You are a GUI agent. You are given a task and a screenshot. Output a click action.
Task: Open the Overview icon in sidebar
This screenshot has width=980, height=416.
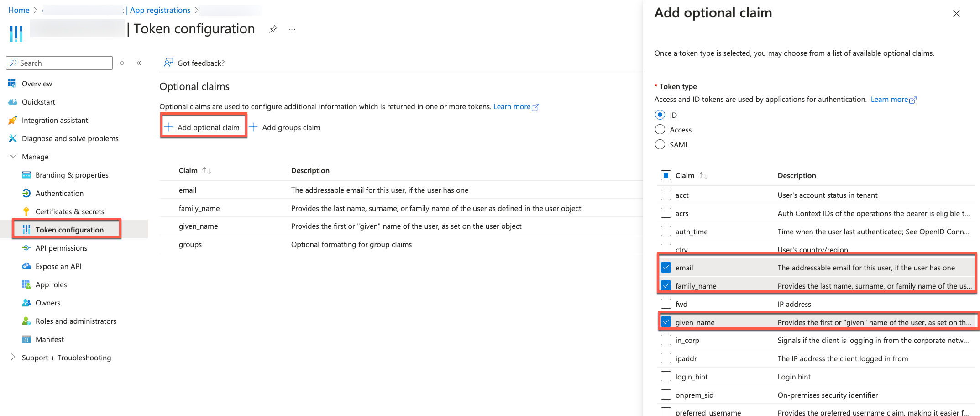(12, 84)
